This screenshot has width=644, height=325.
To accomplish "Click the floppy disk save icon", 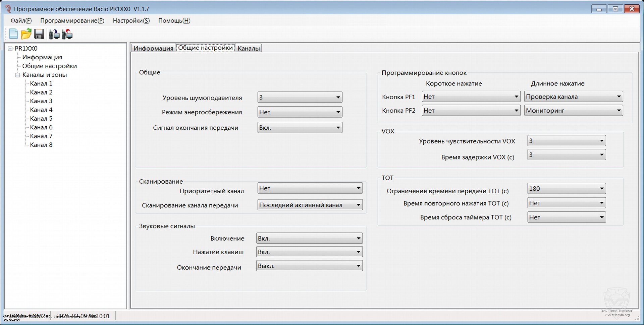I will tap(39, 34).
